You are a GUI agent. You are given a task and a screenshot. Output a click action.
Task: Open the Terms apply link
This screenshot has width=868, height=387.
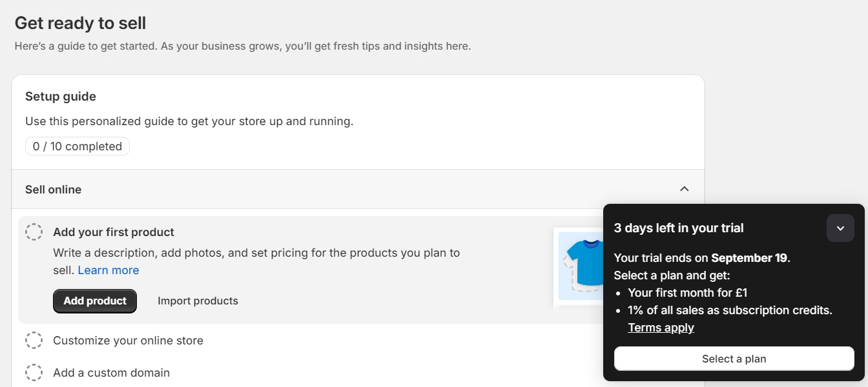[x=661, y=327]
